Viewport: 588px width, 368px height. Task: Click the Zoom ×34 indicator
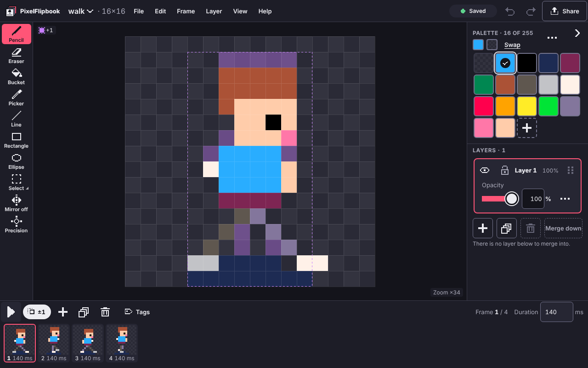click(447, 293)
